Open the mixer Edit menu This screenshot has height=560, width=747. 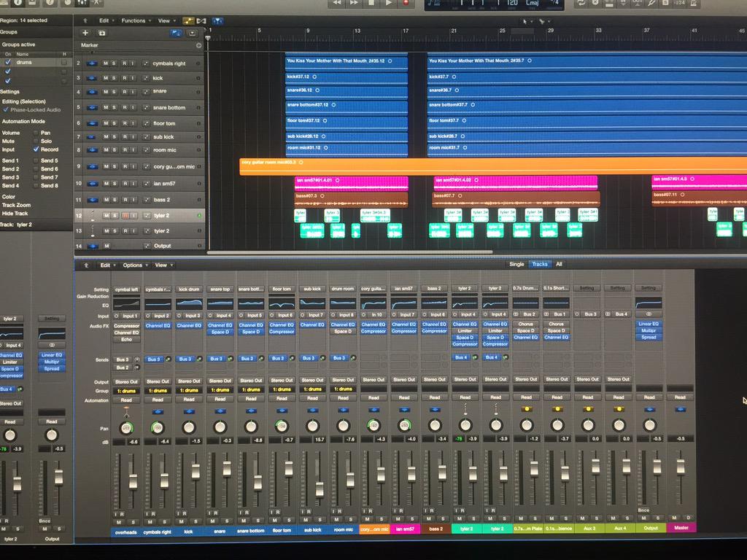(107, 265)
